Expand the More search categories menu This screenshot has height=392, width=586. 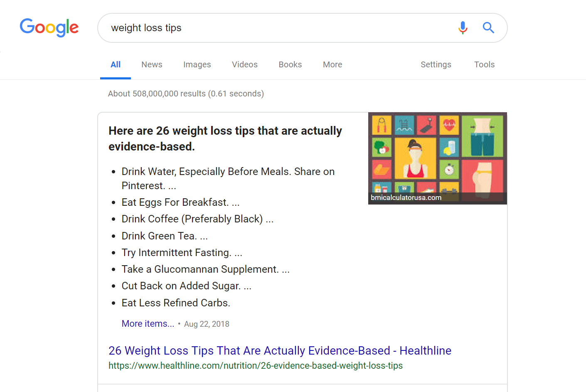332,64
